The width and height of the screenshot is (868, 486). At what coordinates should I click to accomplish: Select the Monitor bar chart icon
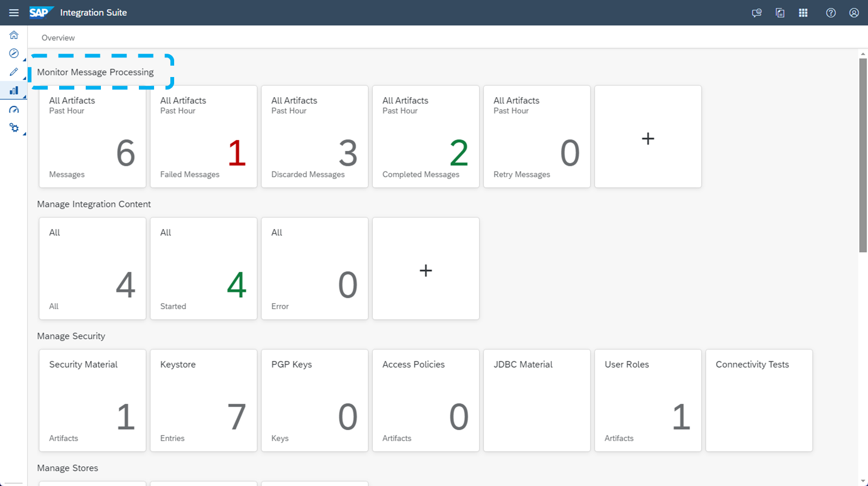click(14, 91)
